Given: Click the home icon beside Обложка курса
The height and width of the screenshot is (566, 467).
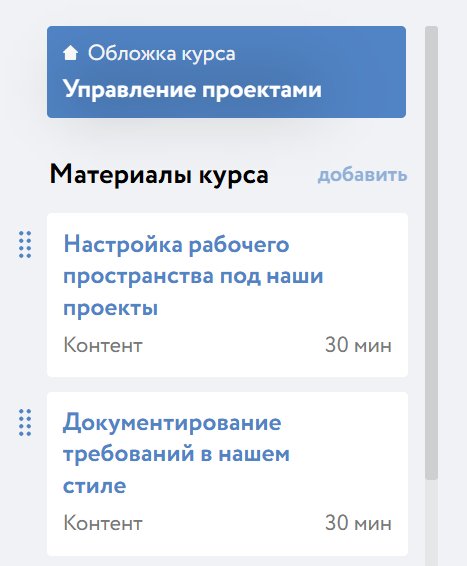Looking at the screenshot, I should coord(70,53).
